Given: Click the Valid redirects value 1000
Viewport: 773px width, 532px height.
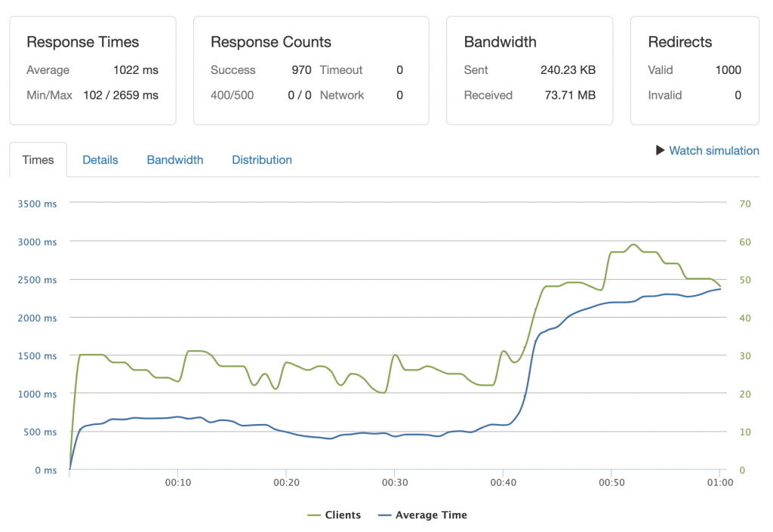Looking at the screenshot, I should point(728,70).
